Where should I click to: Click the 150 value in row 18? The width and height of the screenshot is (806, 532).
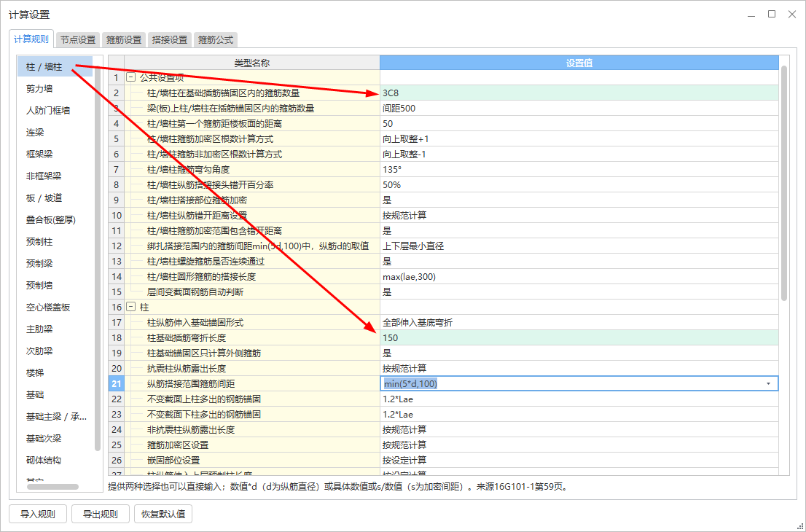click(579, 337)
